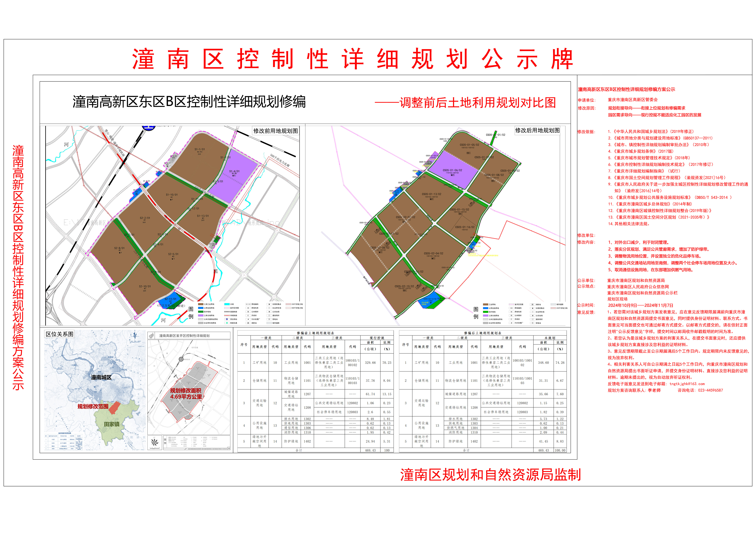Click the 公示时间 date range 2024年10月9日—2024年11月7日

coord(640,305)
